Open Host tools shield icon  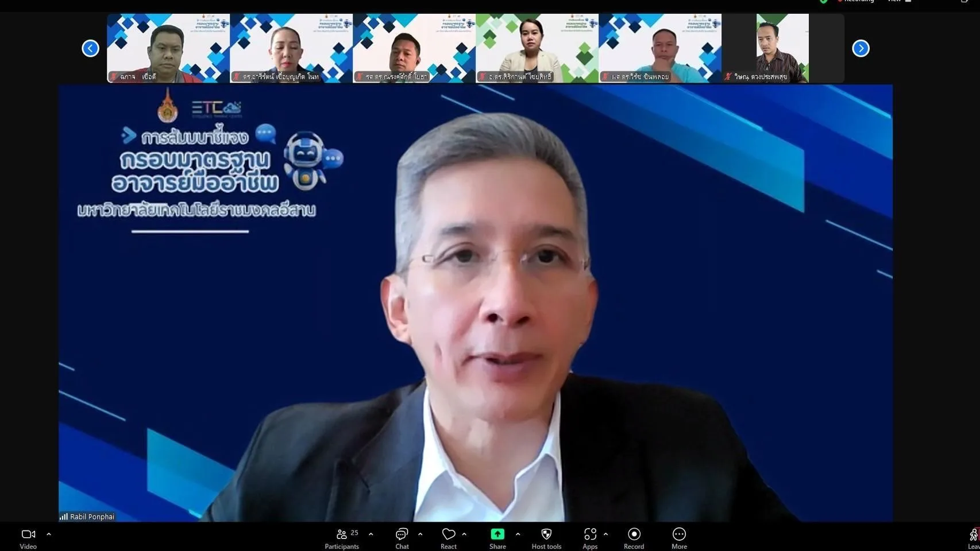point(546,534)
